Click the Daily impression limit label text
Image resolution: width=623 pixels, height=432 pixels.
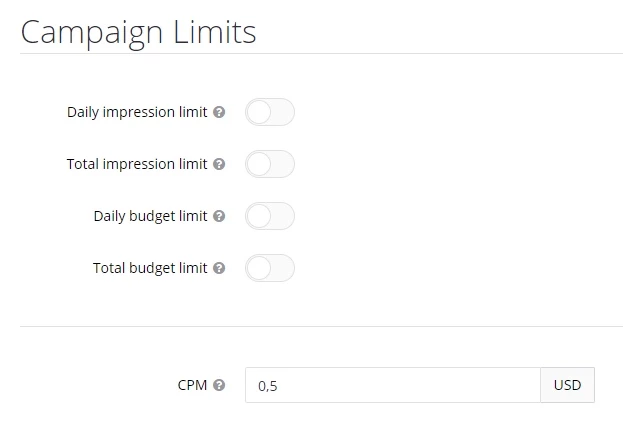coord(137,112)
